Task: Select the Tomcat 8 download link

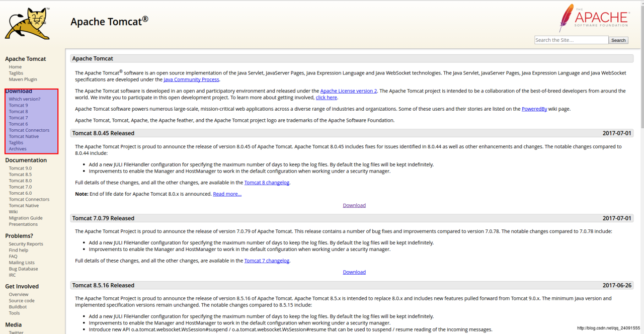Action: tap(18, 112)
